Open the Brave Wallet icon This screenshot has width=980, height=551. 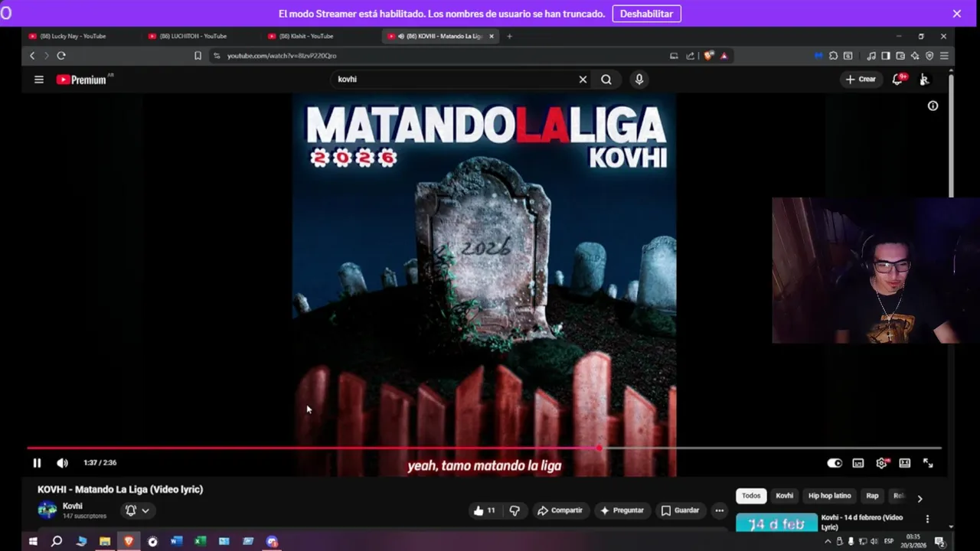900,56
